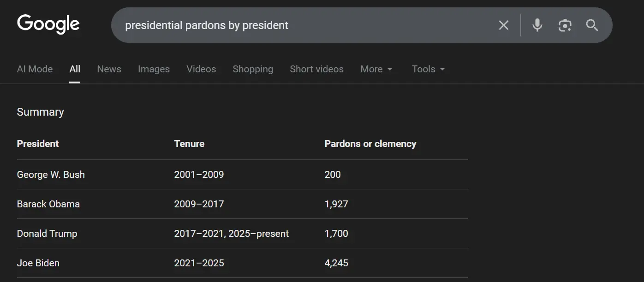The width and height of the screenshot is (644, 282).
Task: Open the Tools dropdown
Action: pyautogui.click(x=428, y=69)
